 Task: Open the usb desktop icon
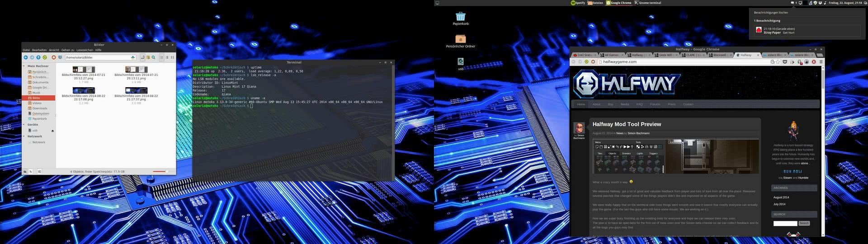click(461, 64)
